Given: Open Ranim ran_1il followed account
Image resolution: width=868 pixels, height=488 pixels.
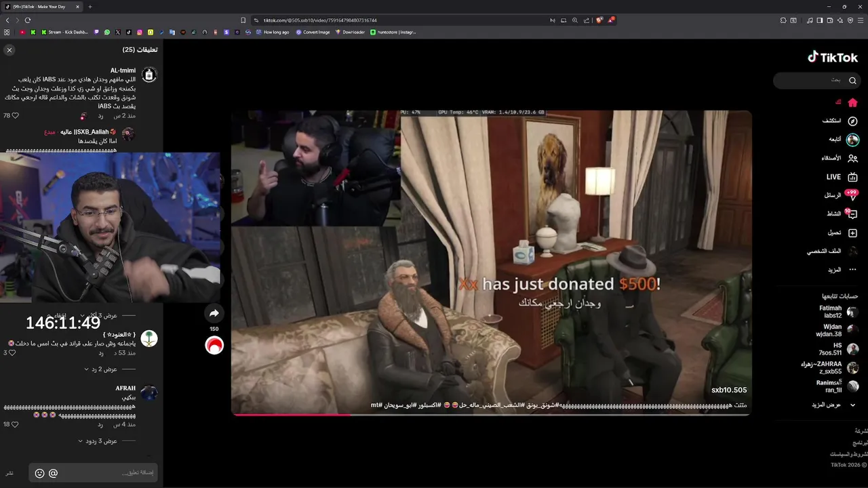Looking at the screenshot, I should click(x=837, y=386).
